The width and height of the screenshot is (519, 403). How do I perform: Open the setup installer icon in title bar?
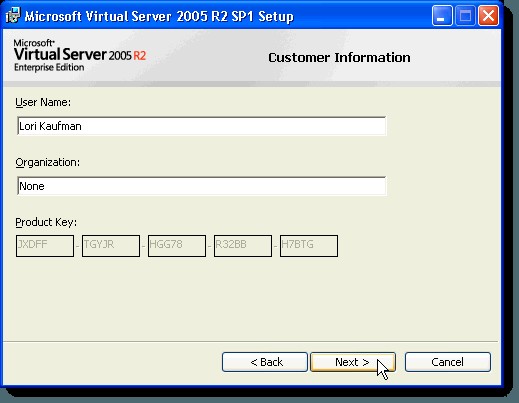13,16
